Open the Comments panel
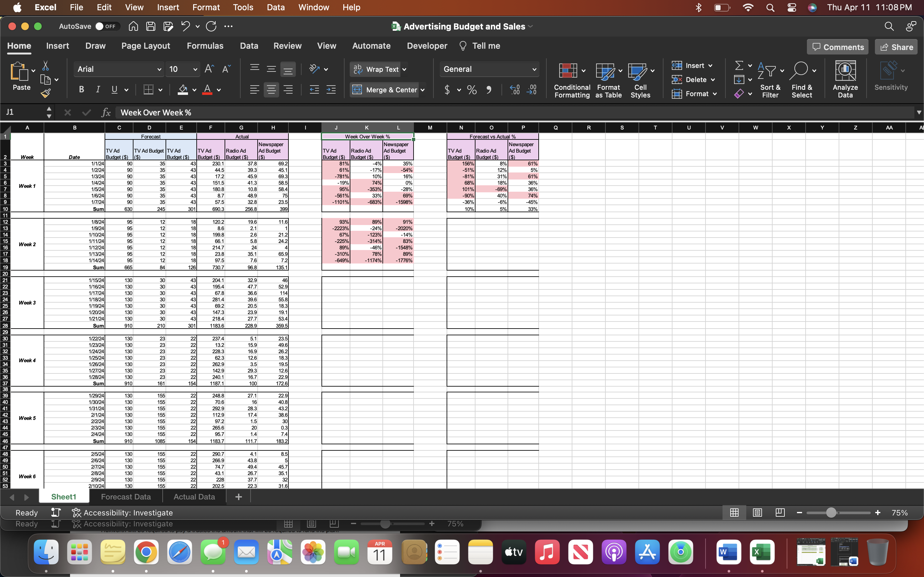Screen dimensions: 924x577 [837, 46]
